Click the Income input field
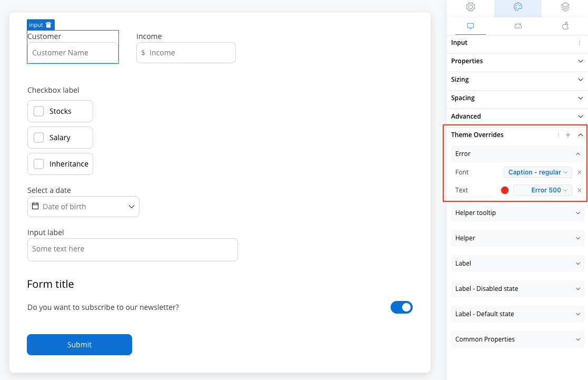The image size is (588, 380). coord(186,53)
